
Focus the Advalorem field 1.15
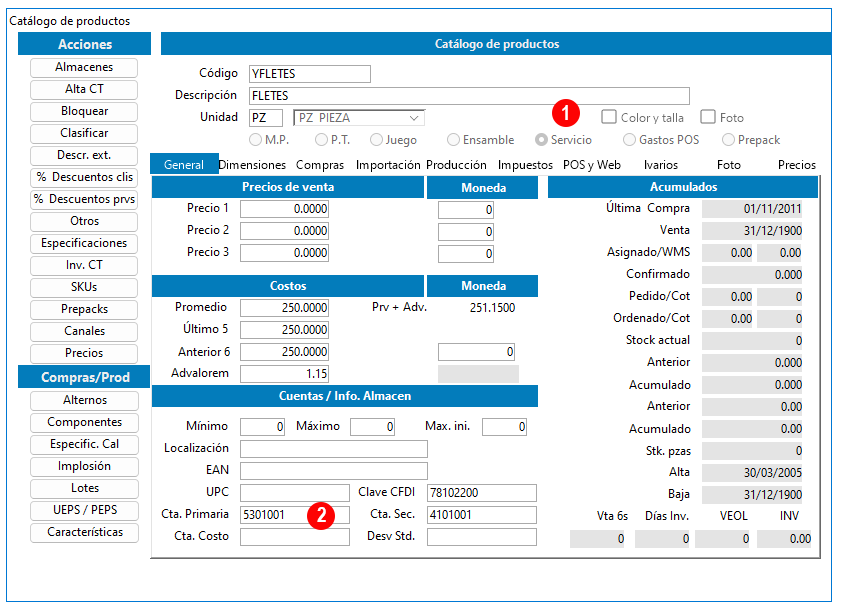point(284,373)
